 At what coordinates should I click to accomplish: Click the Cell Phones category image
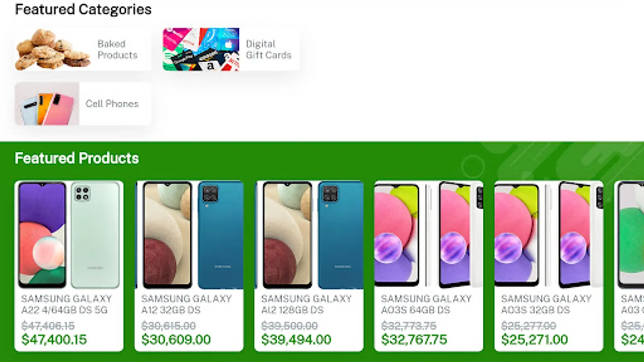pyautogui.click(x=47, y=104)
